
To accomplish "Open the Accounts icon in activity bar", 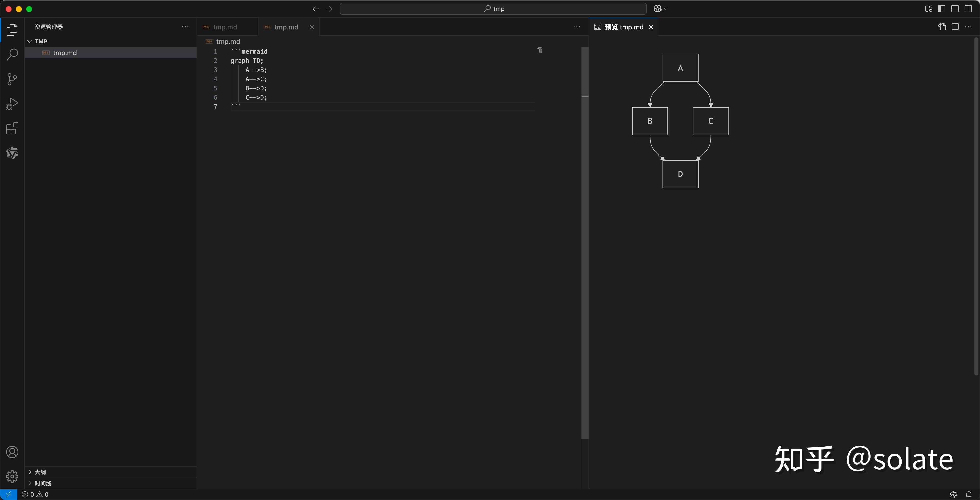I will (12, 452).
